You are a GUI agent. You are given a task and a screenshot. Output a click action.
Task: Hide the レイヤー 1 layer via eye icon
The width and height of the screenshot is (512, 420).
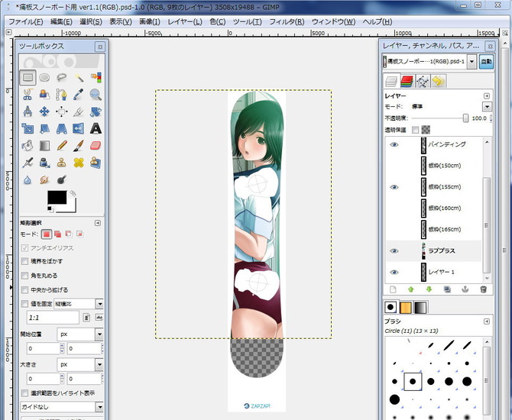click(394, 272)
